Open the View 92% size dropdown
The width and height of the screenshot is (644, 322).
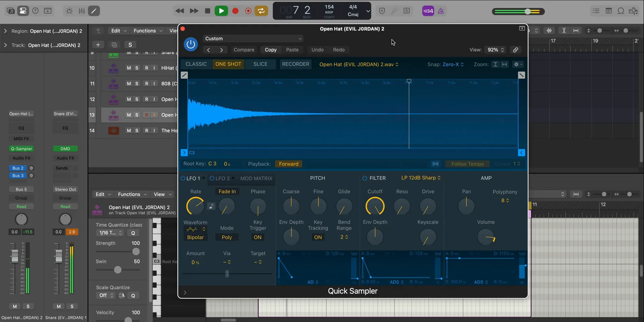point(495,50)
